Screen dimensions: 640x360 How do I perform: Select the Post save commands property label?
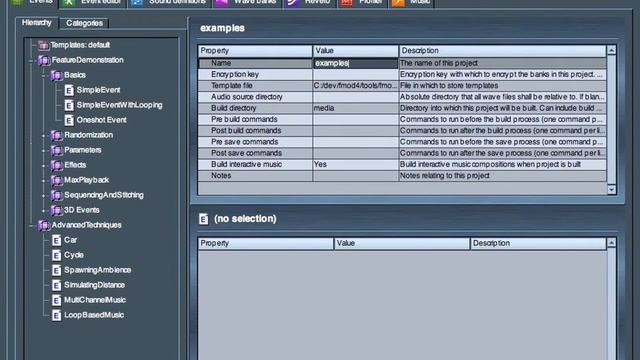(247, 153)
